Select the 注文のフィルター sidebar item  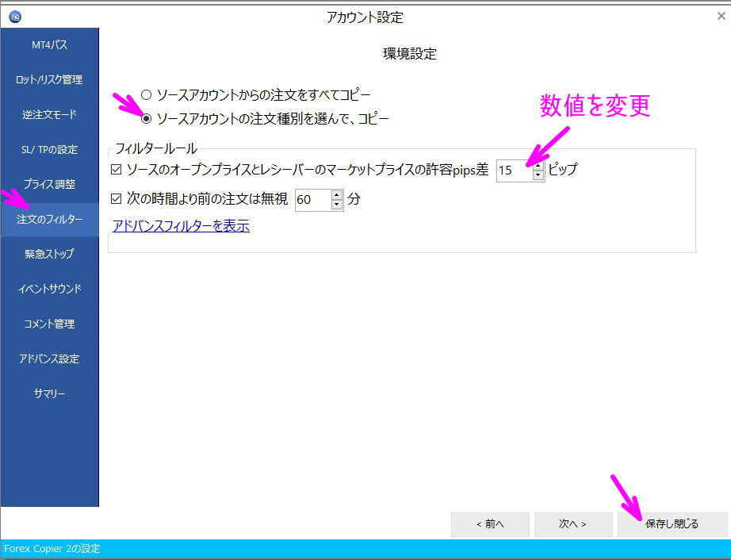[x=49, y=219]
